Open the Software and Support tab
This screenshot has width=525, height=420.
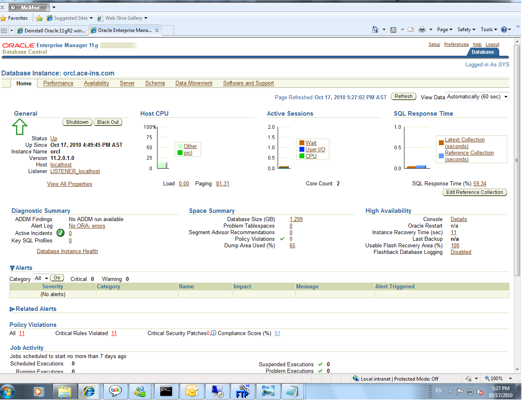(248, 83)
